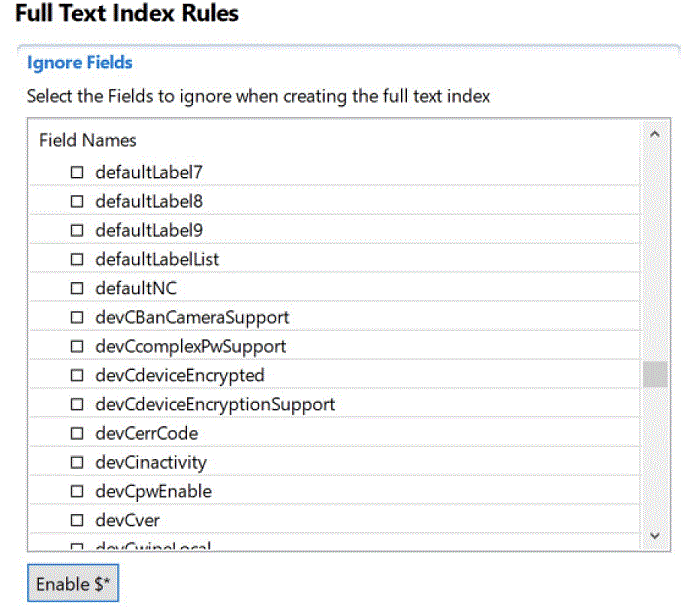693x613 pixels.
Task: Click the devCBanCameraSupport field name text
Action: click(x=192, y=318)
